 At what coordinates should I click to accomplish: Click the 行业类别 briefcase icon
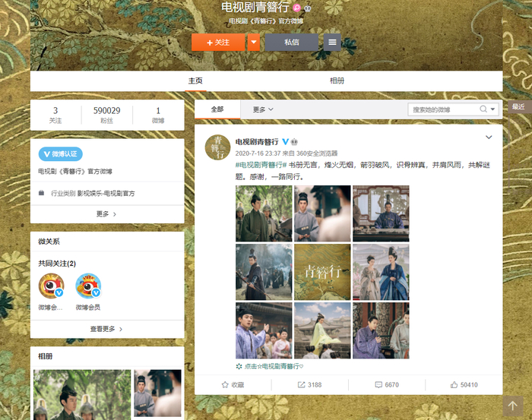point(41,193)
